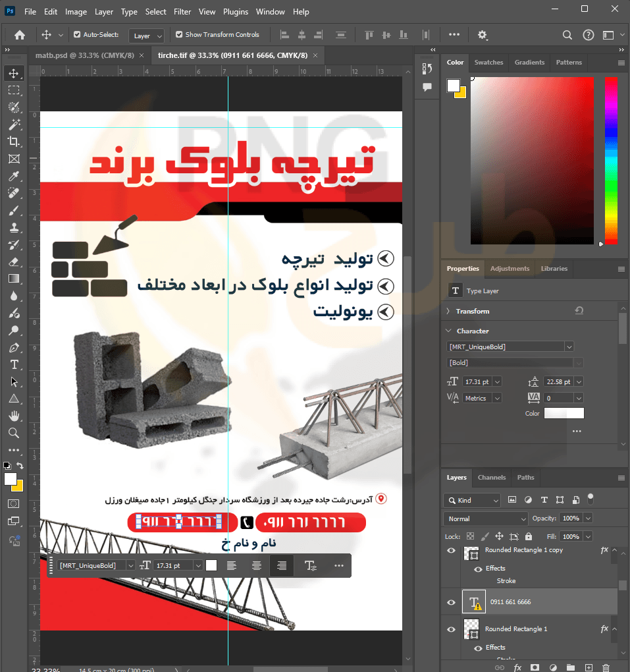The image size is (630, 672).
Task: Click the add layer style fx icon
Action: pyautogui.click(x=517, y=667)
